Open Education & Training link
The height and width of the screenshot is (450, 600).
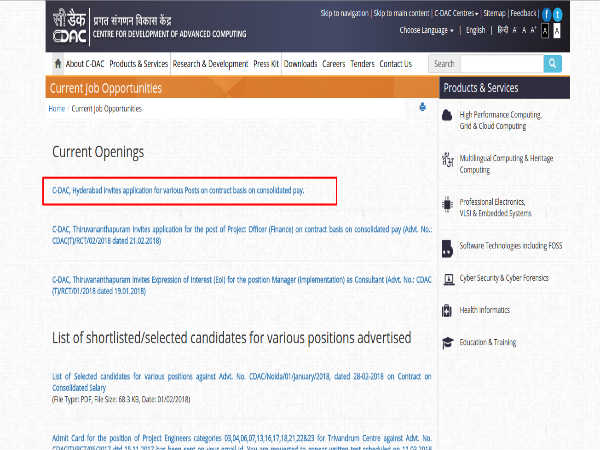(488, 342)
